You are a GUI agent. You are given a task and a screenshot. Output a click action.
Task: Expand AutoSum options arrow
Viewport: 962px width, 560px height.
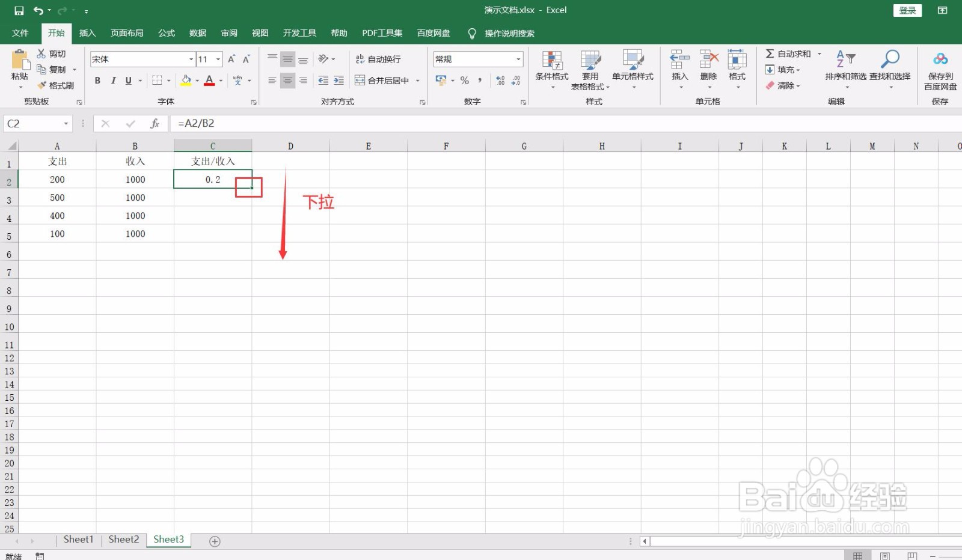click(x=819, y=54)
